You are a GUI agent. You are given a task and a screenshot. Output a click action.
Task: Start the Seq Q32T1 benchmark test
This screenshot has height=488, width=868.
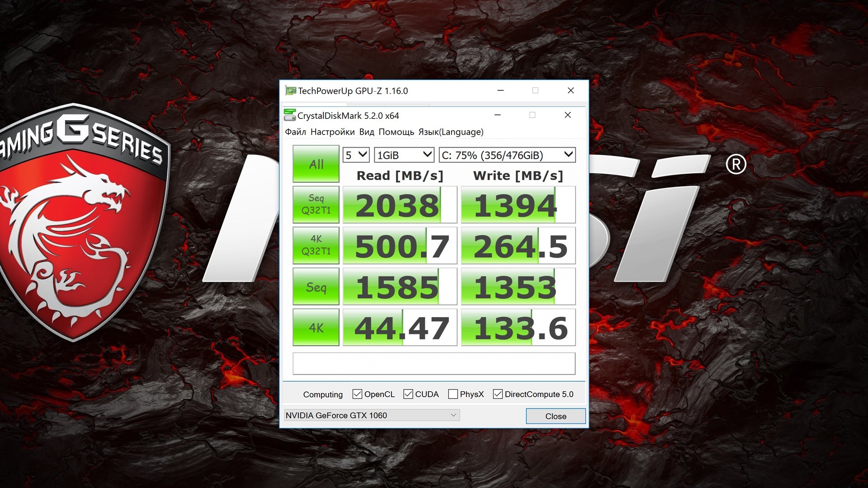(x=316, y=204)
